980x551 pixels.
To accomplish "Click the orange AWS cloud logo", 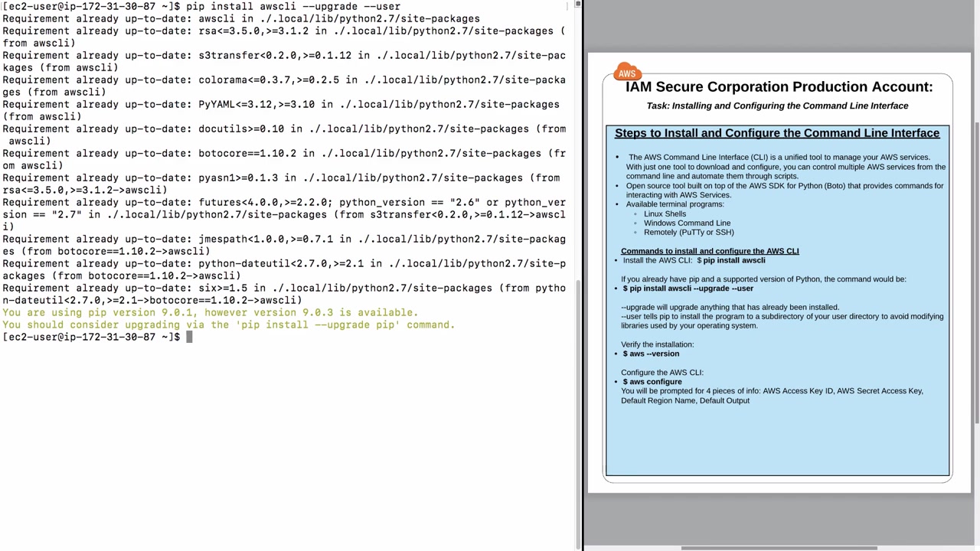I will (x=627, y=73).
